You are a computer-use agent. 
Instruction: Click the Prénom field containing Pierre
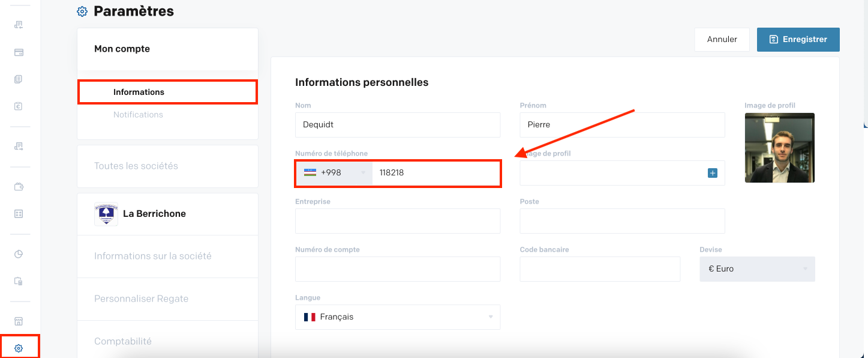point(622,125)
